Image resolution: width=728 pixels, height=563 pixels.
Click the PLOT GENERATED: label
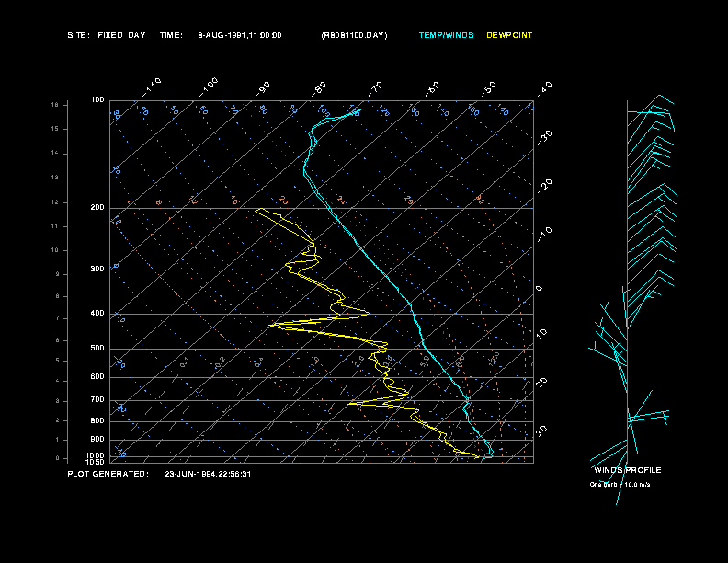click(108, 474)
